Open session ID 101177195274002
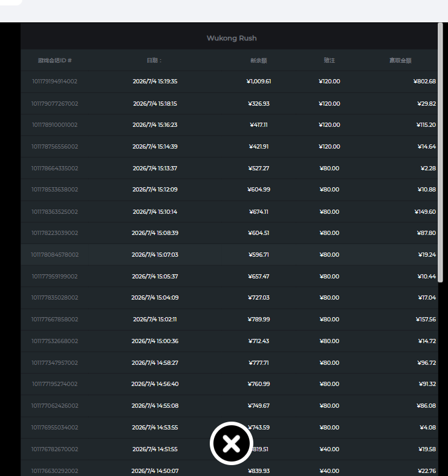 54,384
